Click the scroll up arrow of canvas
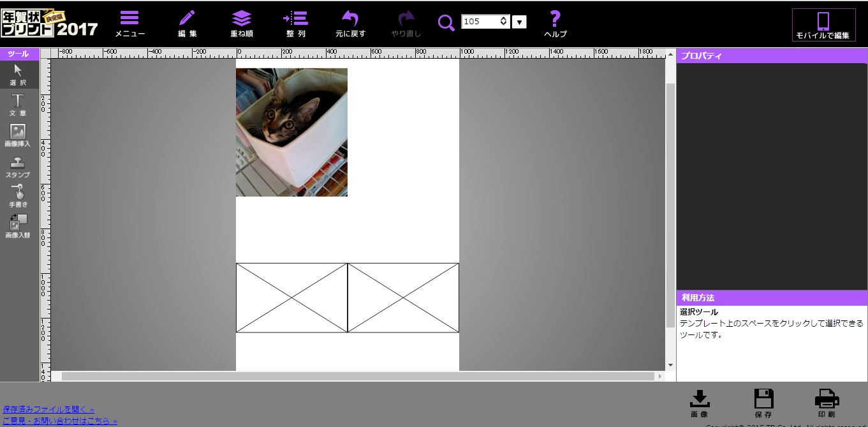This screenshot has width=868, height=427. point(670,56)
